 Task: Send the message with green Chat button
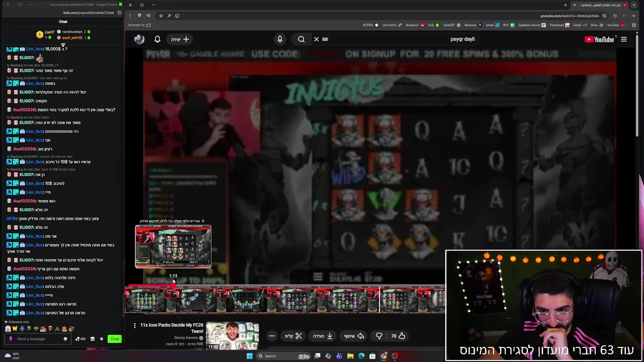point(115,339)
